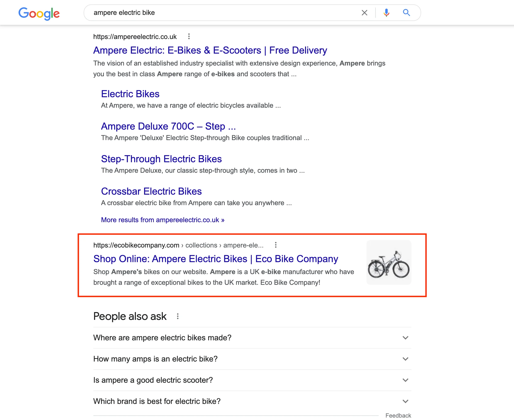
Task: Expand 'Is ampere a good electric scooter?'
Action: (x=252, y=380)
